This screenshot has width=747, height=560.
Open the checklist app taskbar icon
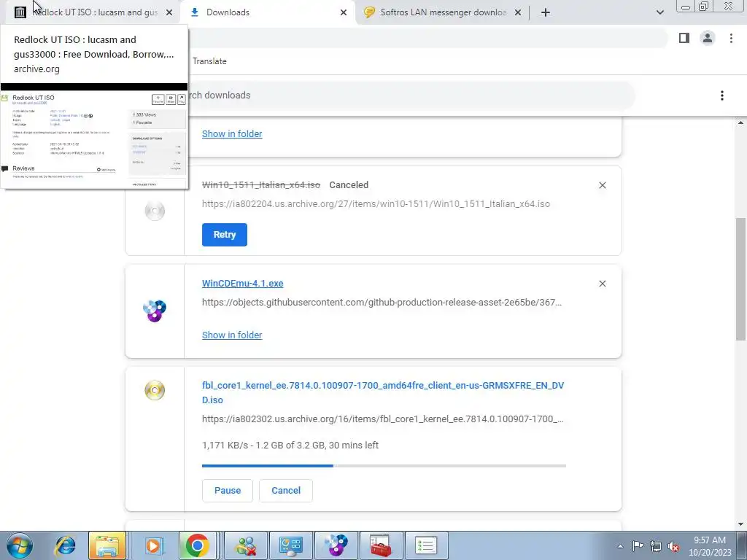point(425,545)
